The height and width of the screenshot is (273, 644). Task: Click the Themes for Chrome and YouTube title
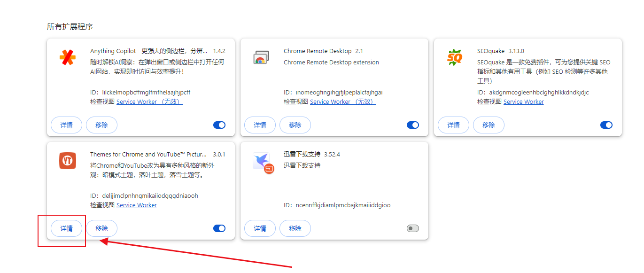149,155
